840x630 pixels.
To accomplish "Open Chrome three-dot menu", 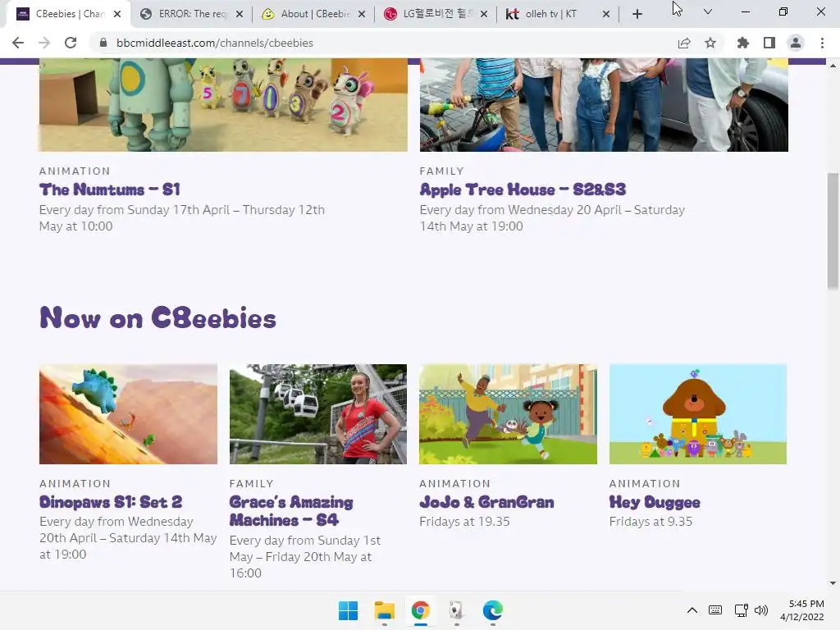I will [x=822, y=43].
